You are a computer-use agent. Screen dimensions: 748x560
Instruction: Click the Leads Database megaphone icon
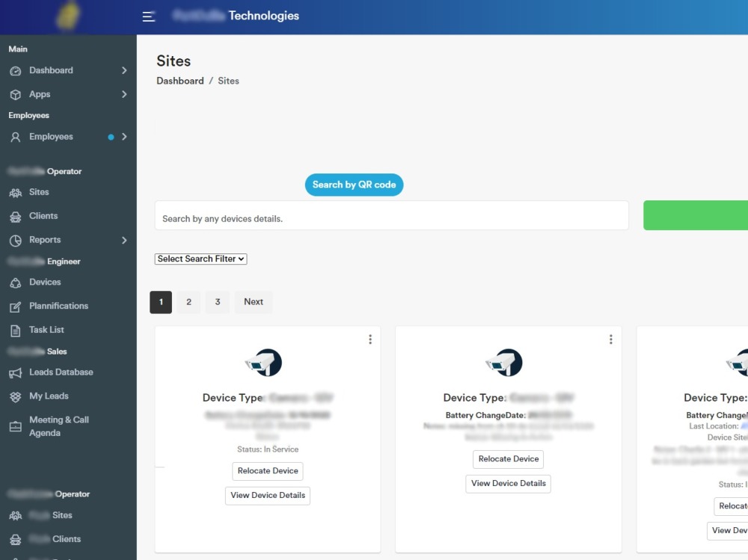(15, 373)
